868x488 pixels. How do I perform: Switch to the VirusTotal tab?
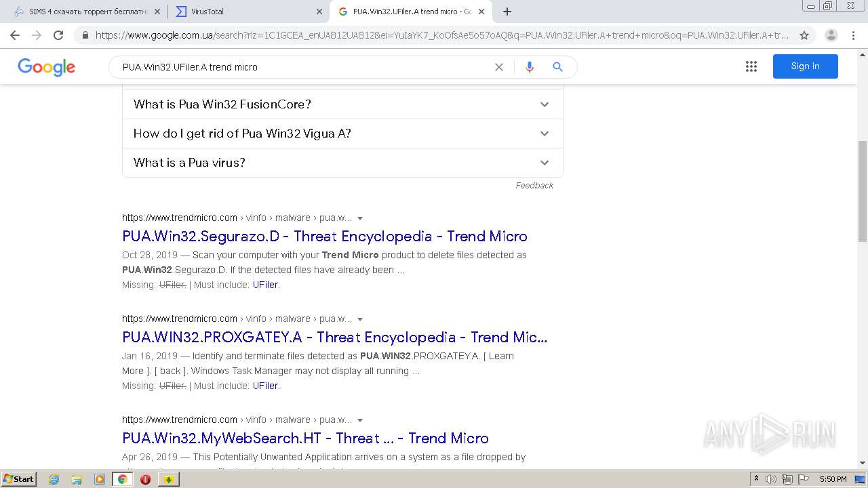(248, 12)
